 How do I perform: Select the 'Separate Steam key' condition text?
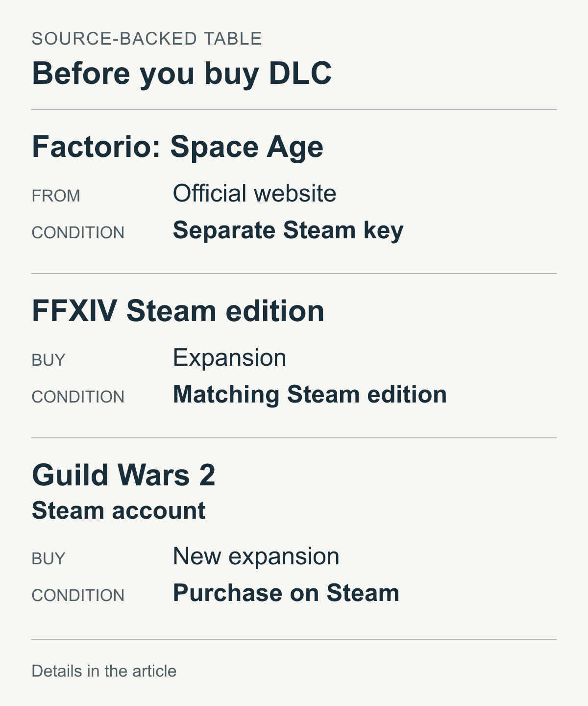point(288,230)
